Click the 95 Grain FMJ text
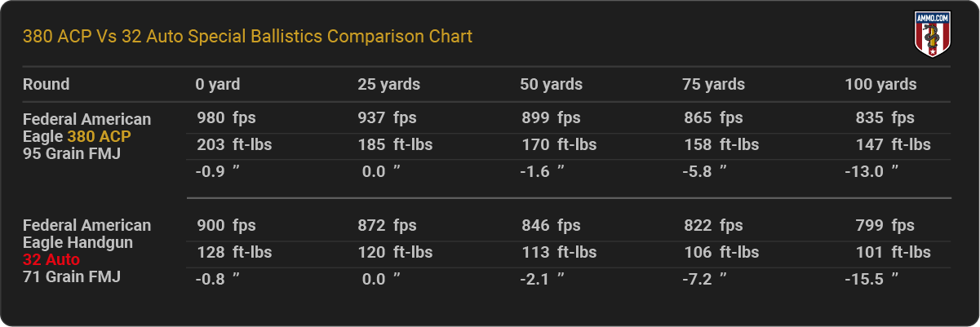Viewport: 980px width, 327px height. (x=72, y=153)
